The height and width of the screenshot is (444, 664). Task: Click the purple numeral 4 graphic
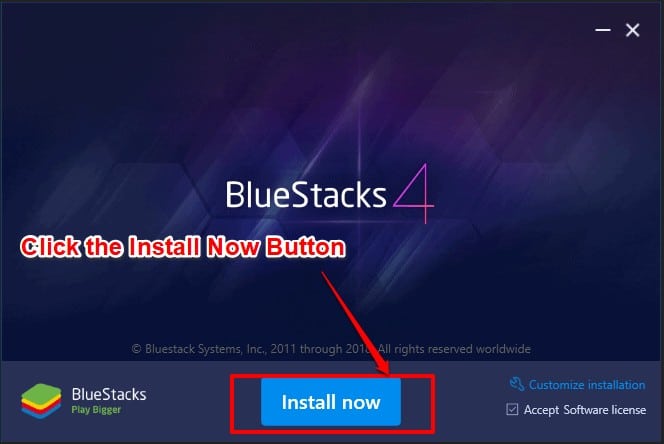(414, 193)
